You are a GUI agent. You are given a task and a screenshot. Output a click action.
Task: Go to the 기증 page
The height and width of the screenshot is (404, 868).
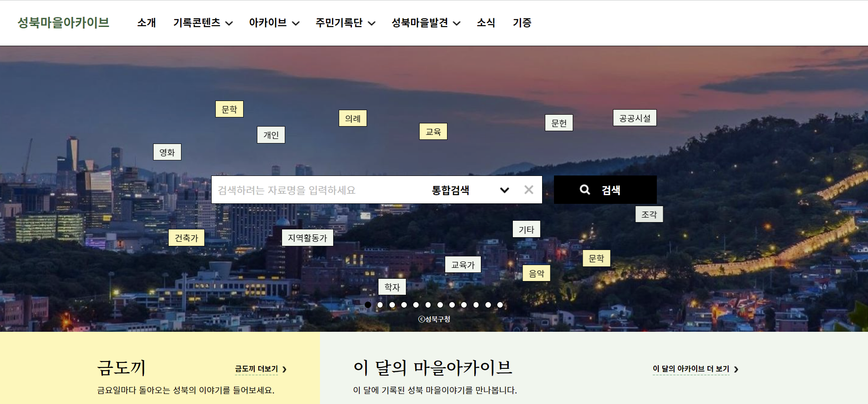click(522, 23)
